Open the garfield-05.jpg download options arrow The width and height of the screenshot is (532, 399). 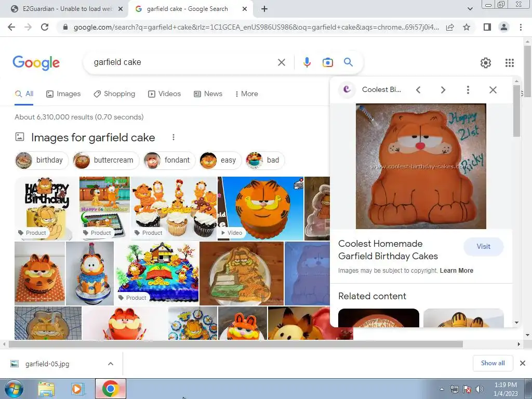tap(111, 364)
